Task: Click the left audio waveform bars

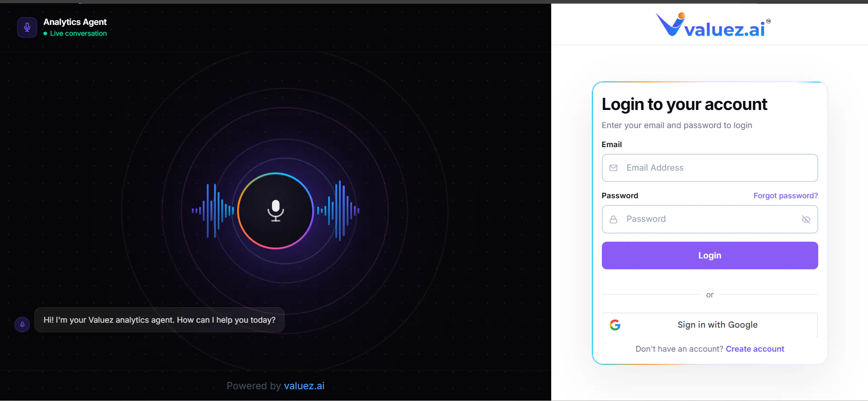Action: tap(213, 211)
